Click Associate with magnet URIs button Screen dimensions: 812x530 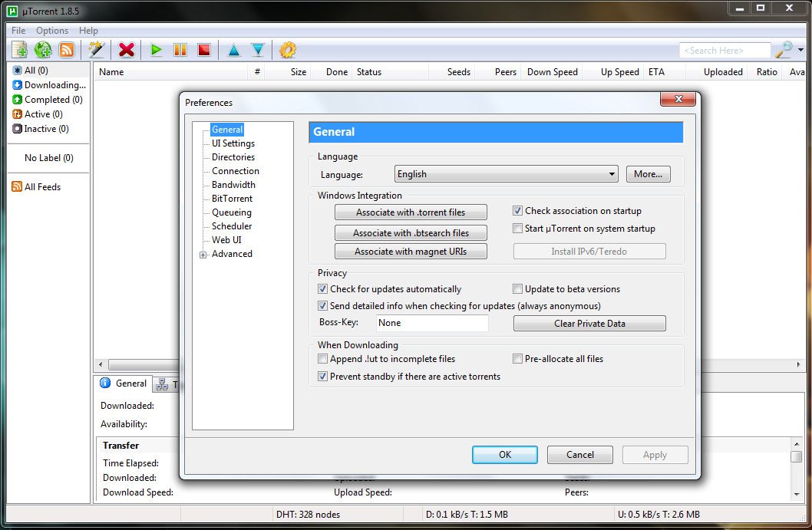pos(411,252)
